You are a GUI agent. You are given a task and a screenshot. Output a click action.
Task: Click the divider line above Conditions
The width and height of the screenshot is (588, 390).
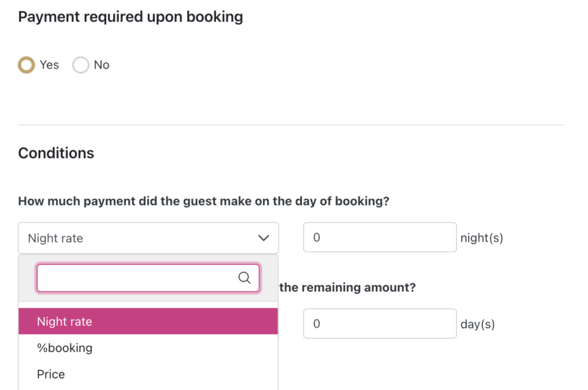291,125
